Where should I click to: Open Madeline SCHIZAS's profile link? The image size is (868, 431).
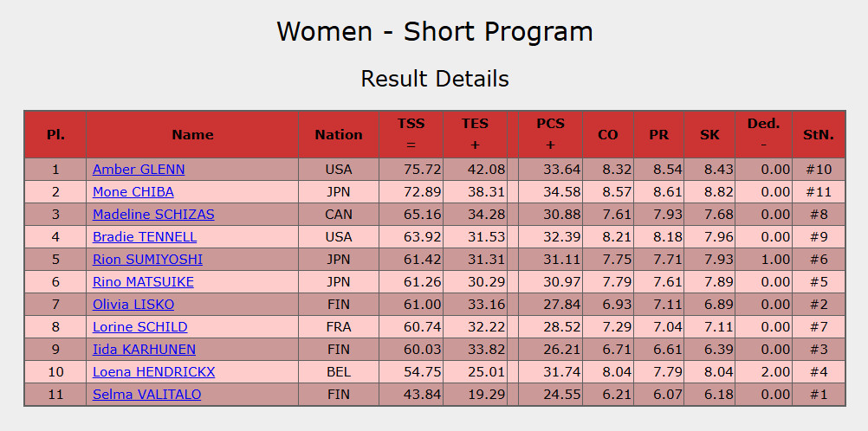click(x=153, y=215)
